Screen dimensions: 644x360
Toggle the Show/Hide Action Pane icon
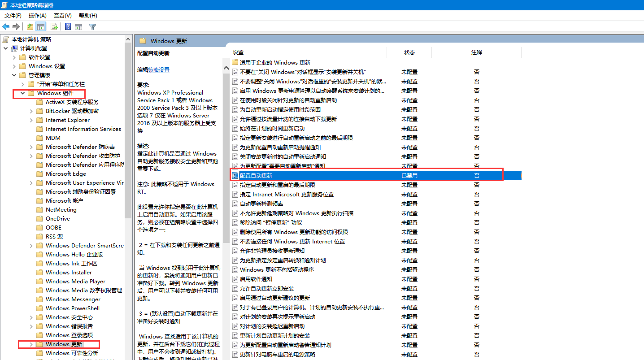click(x=78, y=26)
